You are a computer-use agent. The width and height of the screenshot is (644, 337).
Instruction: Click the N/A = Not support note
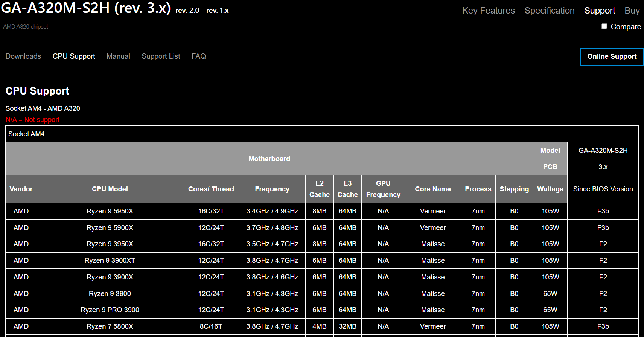click(x=32, y=120)
